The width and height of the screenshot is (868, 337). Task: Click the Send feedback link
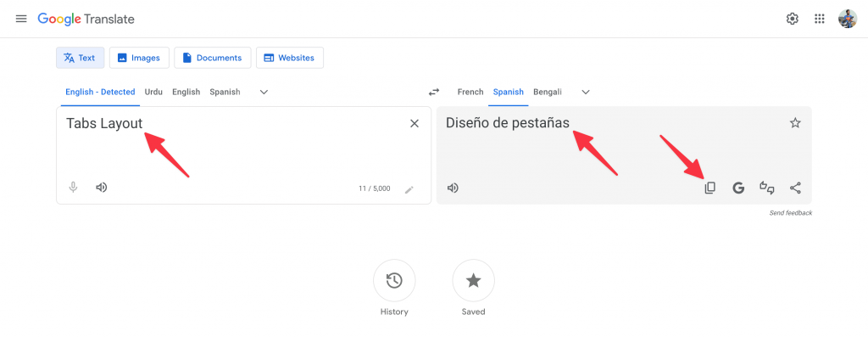[x=791, y=213]
